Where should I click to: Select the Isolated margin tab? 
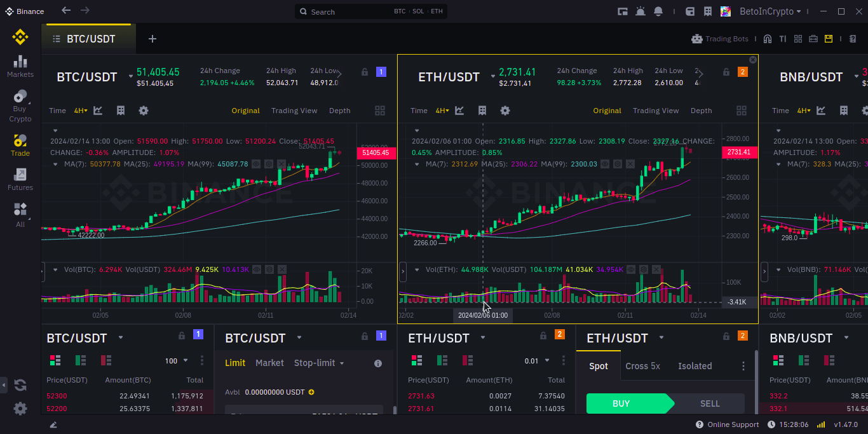coord(695,366)
